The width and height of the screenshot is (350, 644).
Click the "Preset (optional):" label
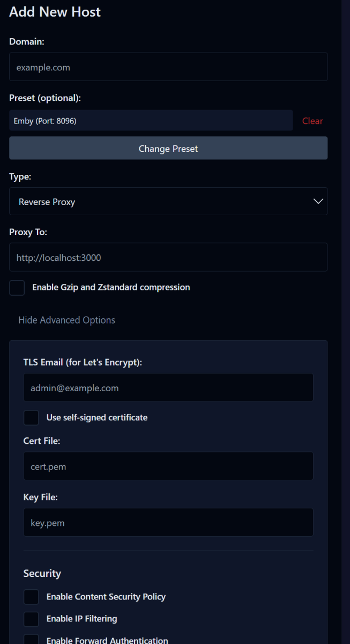[45, 98]
